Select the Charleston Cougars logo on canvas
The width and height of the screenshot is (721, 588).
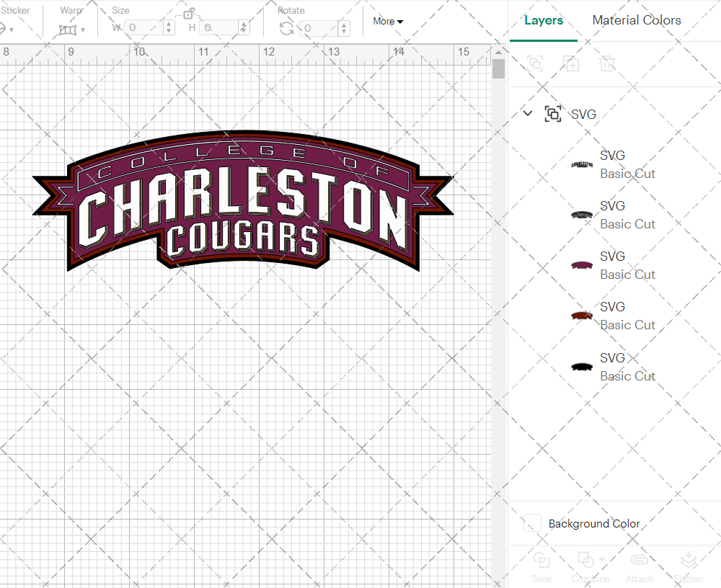[x=243, y=201]
